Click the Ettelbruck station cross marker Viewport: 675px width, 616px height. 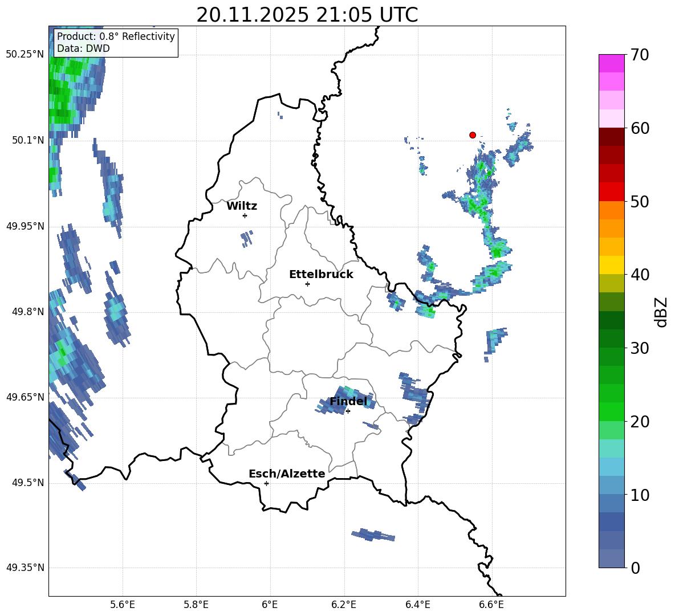click(x=307, y=284)
